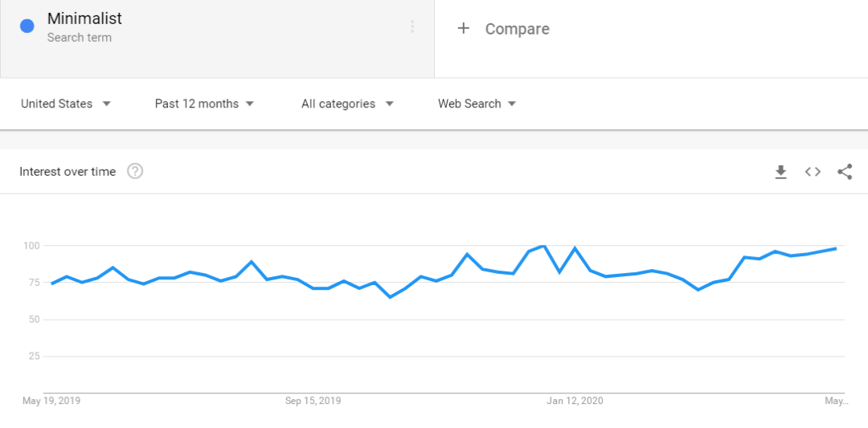The height and width of the screenshot is (428, 868).
Task: Click the Search term subtitle text
Action: click(80, 38)
